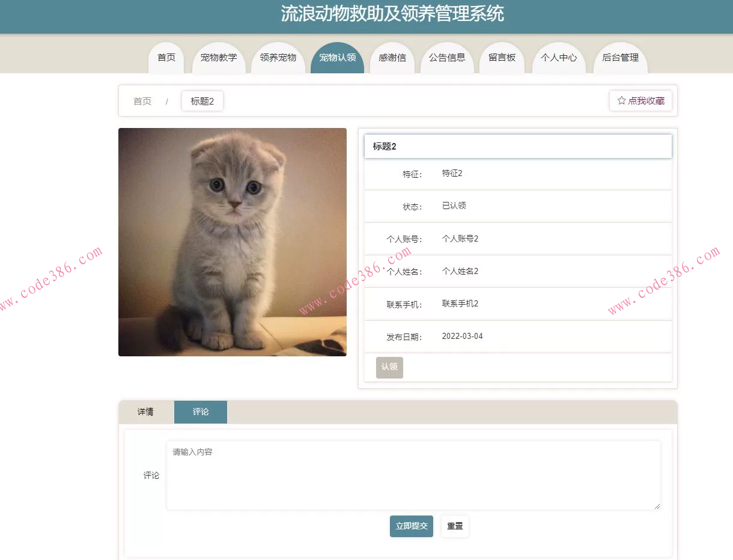Open the 宠物教学 section

[219, 58]
